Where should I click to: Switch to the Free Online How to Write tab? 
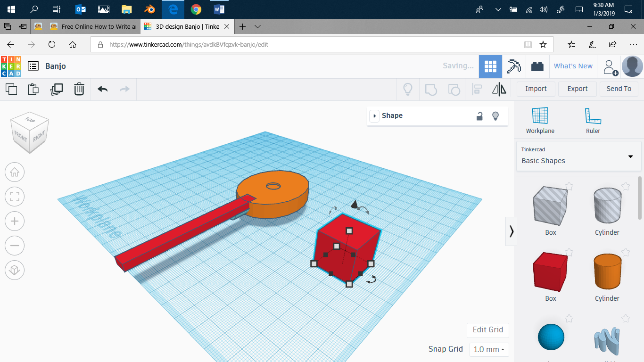92,27
